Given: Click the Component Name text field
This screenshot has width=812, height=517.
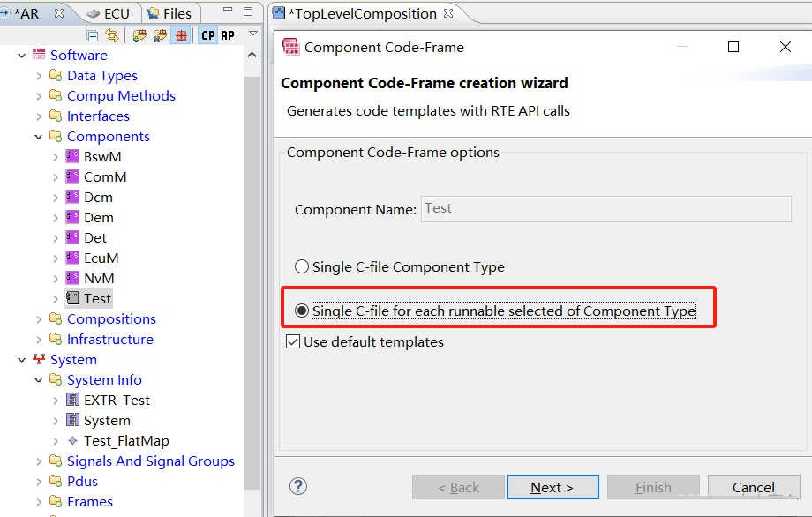Looking at the screenshot, I should coord(605,209).
